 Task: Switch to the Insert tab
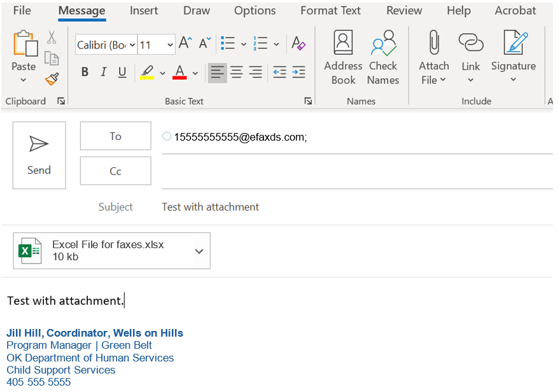[x=144, y=10]
